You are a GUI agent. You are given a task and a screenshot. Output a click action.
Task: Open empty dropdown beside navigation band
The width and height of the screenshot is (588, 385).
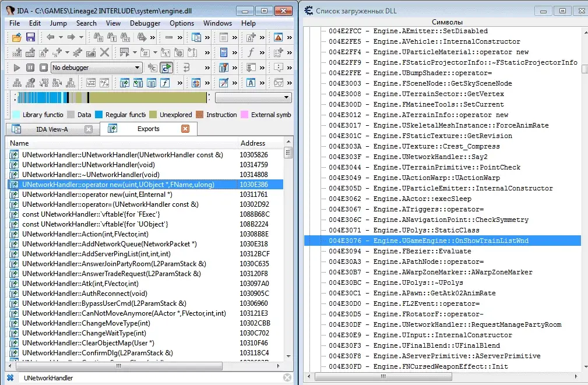coord(253,97)
